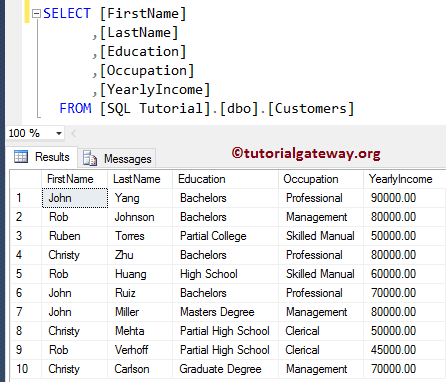Select the Education column header
The width and height of the screenshot is (446, 382).
coord(226,179)
